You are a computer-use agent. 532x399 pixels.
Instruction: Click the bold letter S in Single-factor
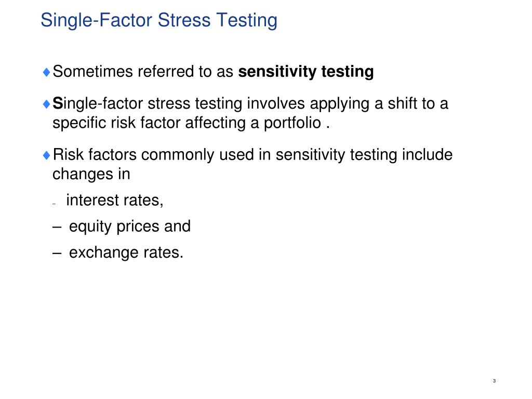click(x=58, y=104)
